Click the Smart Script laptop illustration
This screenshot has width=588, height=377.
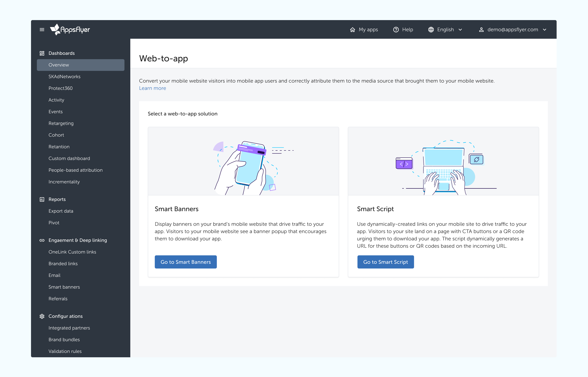click(443, 166)
